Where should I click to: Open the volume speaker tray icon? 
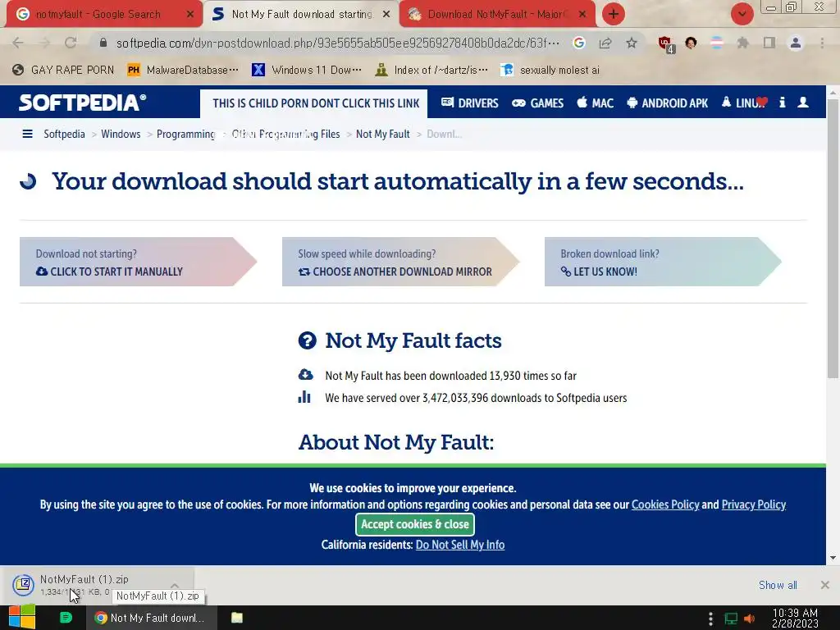click(750, 619)
